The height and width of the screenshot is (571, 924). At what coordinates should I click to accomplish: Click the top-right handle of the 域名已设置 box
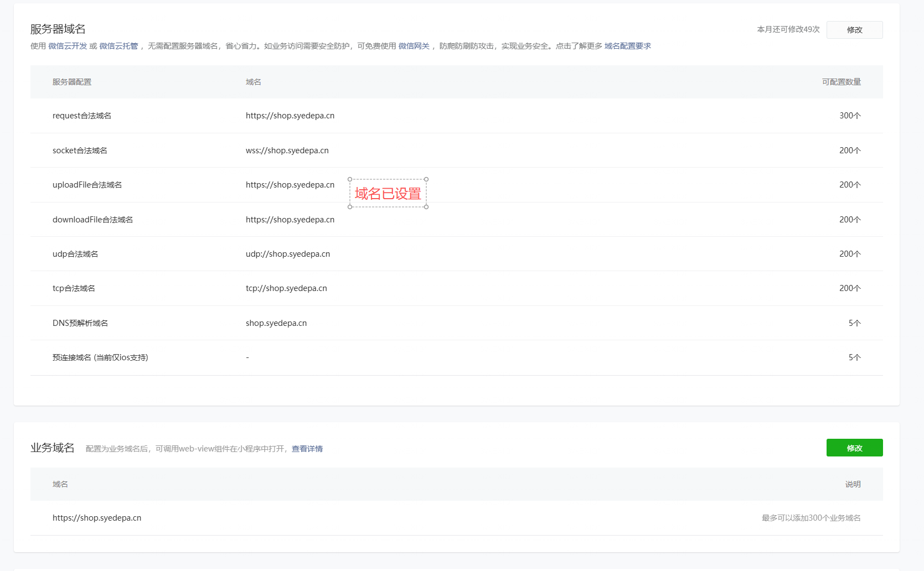[426, 179]
